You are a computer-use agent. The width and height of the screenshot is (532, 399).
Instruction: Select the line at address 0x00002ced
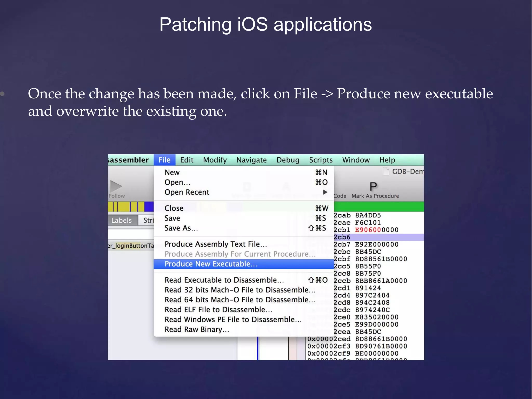tap(365, 339)
